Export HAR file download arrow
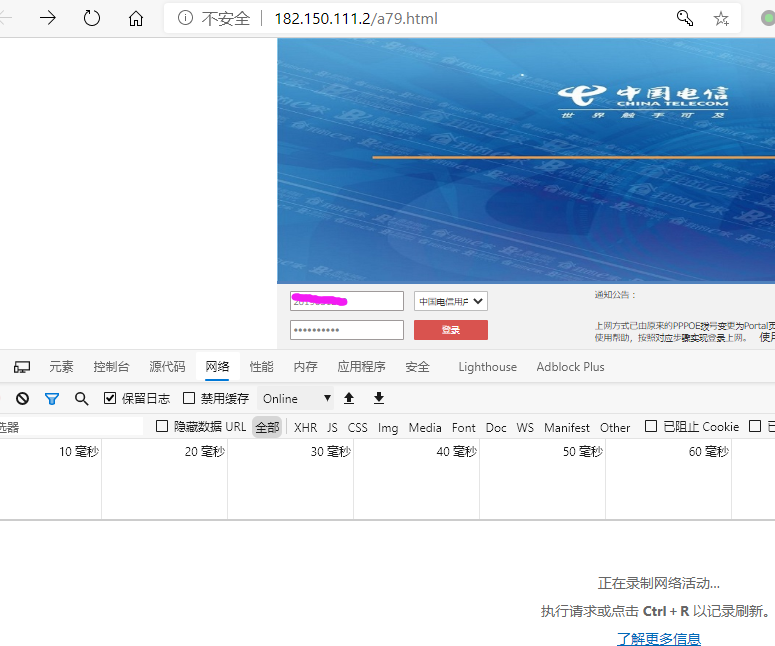 379,398
